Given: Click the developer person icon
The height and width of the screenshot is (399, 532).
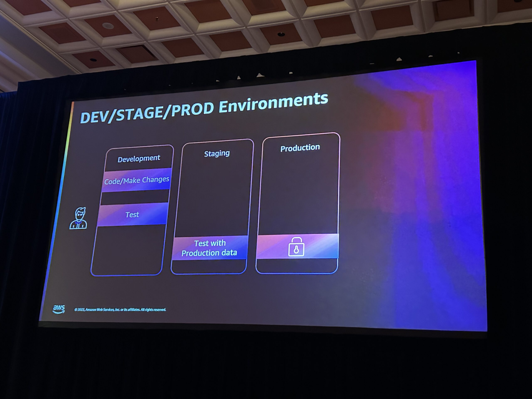Looking at the screenshot, I should [x=78, y=218].
